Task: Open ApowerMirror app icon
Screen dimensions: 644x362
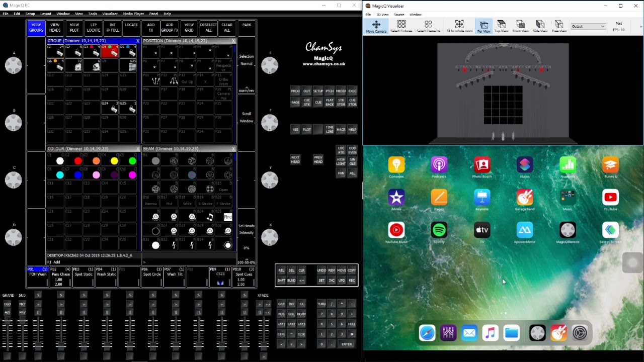Action: [525, 230]
